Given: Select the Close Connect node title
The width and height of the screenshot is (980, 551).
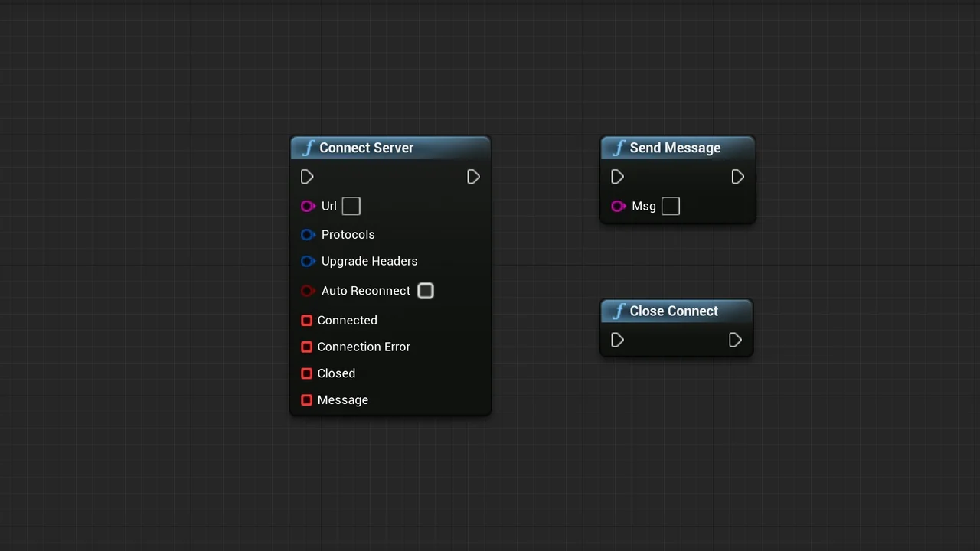Looking at the screenshot, I should [x=674, y=311].
